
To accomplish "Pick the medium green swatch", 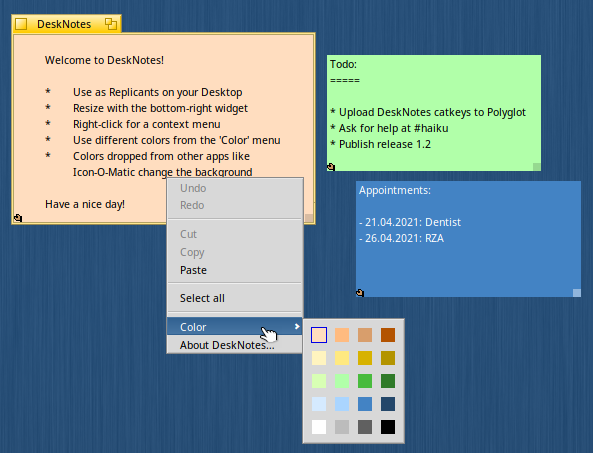I will tap(365, 381).
